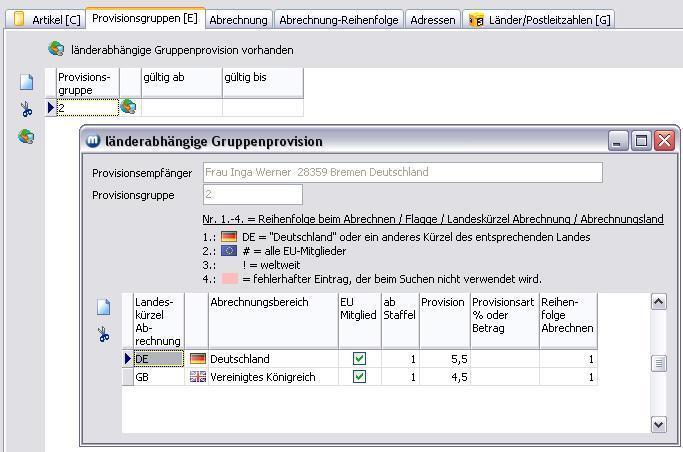
Task: Click the pink error-entry color legend swatch
Action: 229,279
